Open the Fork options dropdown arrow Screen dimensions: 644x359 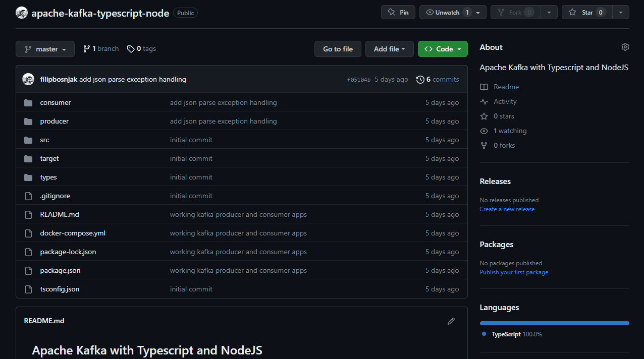click(549, 12)
